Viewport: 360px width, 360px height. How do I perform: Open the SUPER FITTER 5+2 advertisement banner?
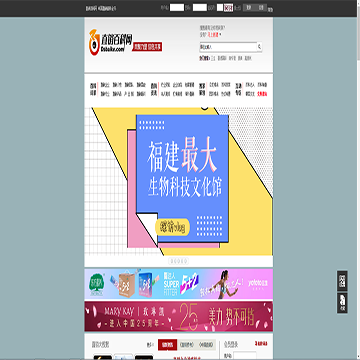[179, 284]
